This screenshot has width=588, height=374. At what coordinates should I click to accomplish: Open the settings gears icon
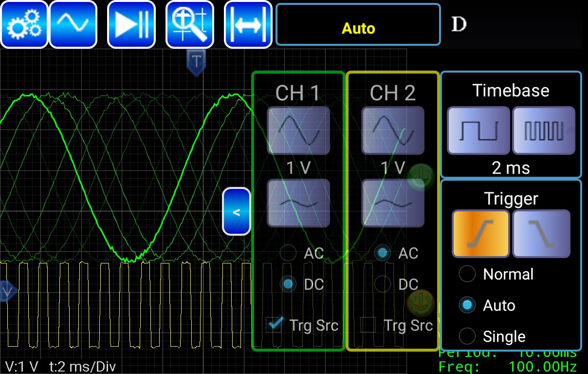click(x=24, y=24)
